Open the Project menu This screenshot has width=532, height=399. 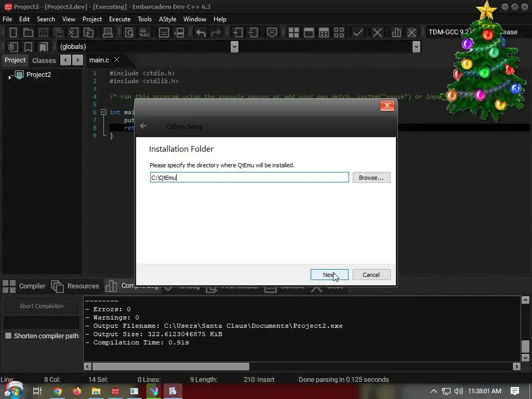click(x=92, y=19)
